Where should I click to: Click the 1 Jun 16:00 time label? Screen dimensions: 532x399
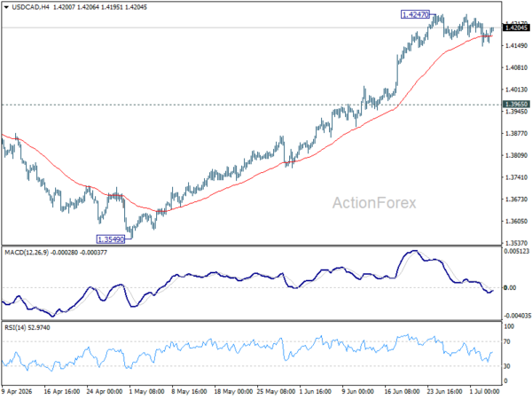coord(315,392)
